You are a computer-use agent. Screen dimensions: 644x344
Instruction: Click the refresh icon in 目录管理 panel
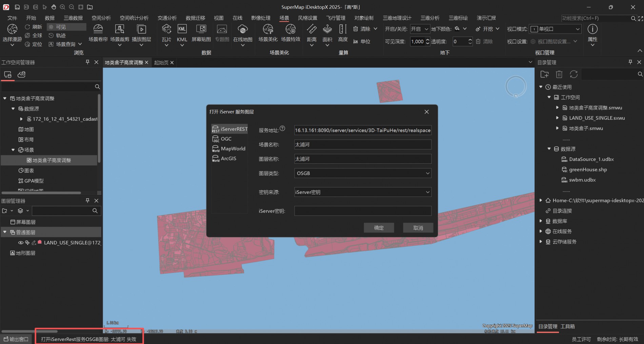click(x=573, y=74)
